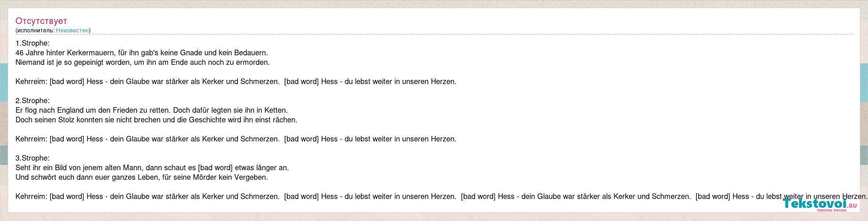Click the '(исполнитель:' label
This screenshot has width=868, height=221.
pos(35,30)
